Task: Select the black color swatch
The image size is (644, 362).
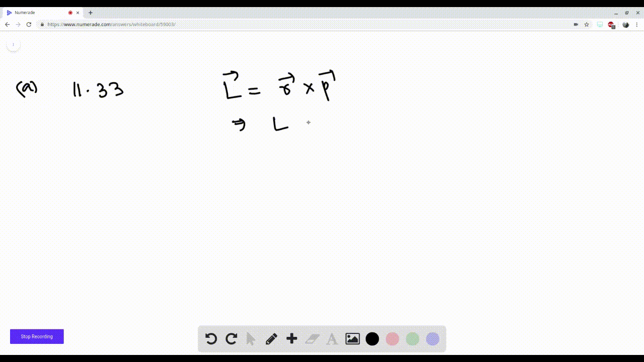Action: (x=372, y=339)
